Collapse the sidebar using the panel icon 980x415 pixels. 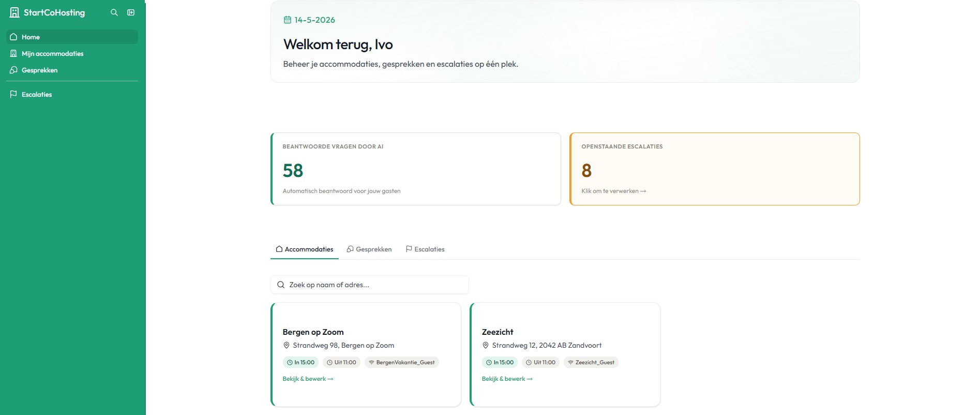coord(131,12)
